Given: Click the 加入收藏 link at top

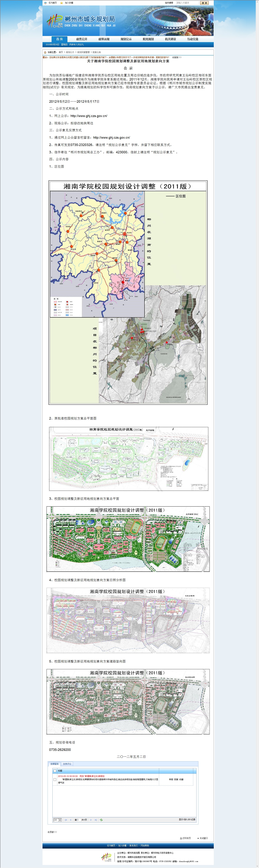Looking at the screenshot, I should 69,3.
